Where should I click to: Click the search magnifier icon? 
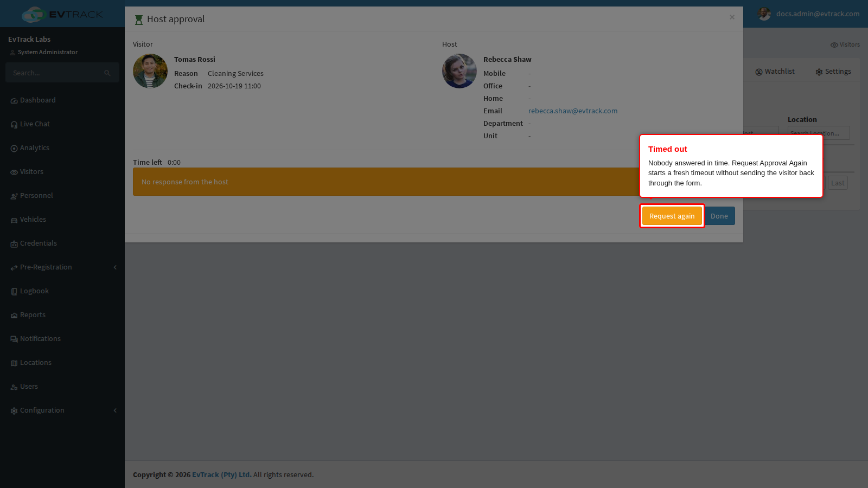[x=107, y=73]
